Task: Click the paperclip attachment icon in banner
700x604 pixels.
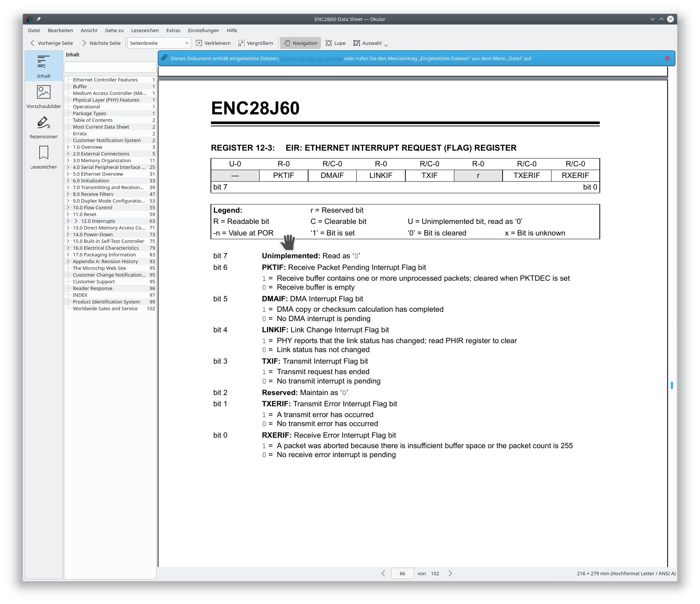Action: [165, 58]
